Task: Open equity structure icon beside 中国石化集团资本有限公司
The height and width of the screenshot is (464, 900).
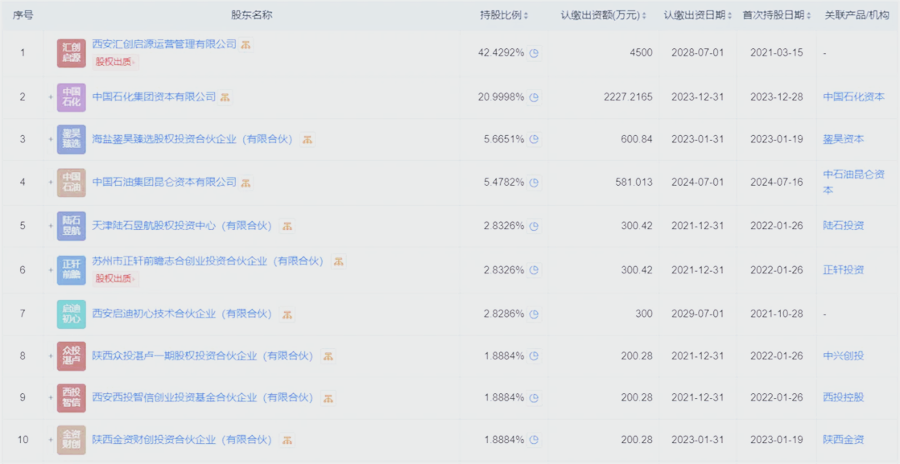Action: pyautogui.click(x=226, y=97)
